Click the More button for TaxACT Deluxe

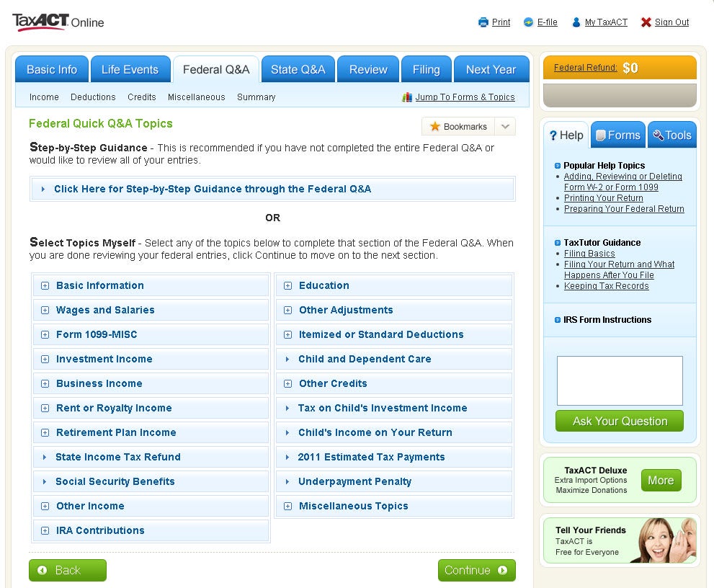coord(661,480)
